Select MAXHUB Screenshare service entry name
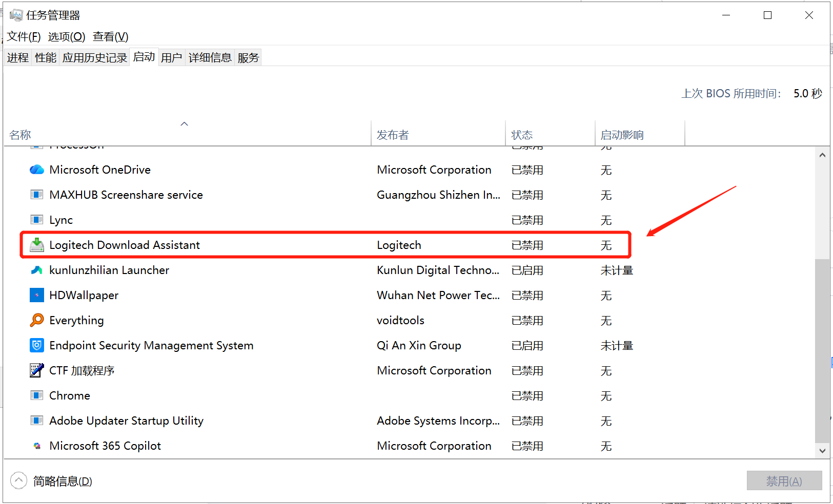 pyautogui.click(x=126, y=195)
